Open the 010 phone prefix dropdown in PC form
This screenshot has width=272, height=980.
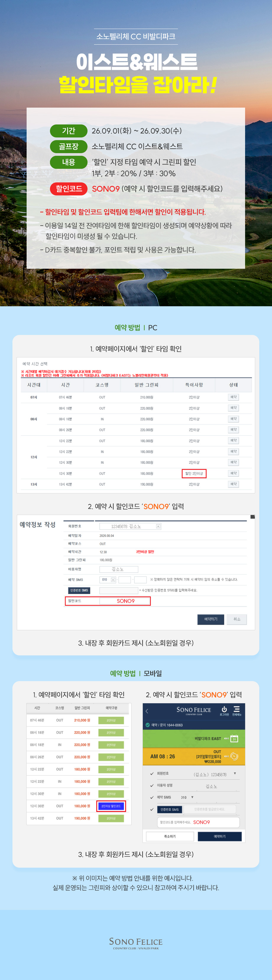pos(113,580)
